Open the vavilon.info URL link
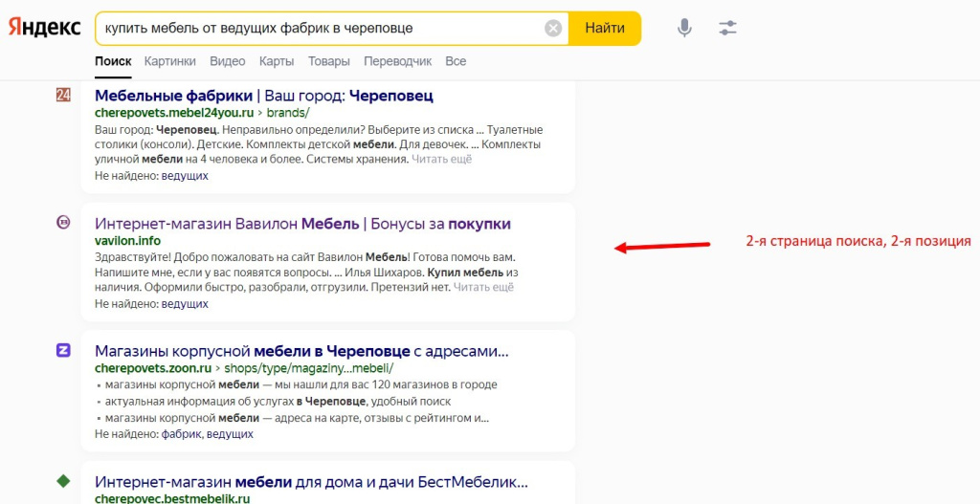The width and height of the screenshot is (980, 504). point(127,241)
